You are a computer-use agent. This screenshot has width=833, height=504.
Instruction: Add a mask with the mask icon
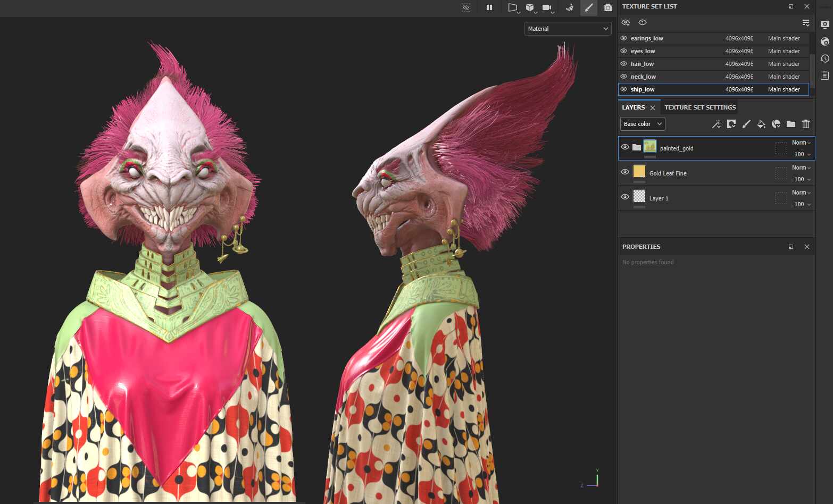coord(731,124)
